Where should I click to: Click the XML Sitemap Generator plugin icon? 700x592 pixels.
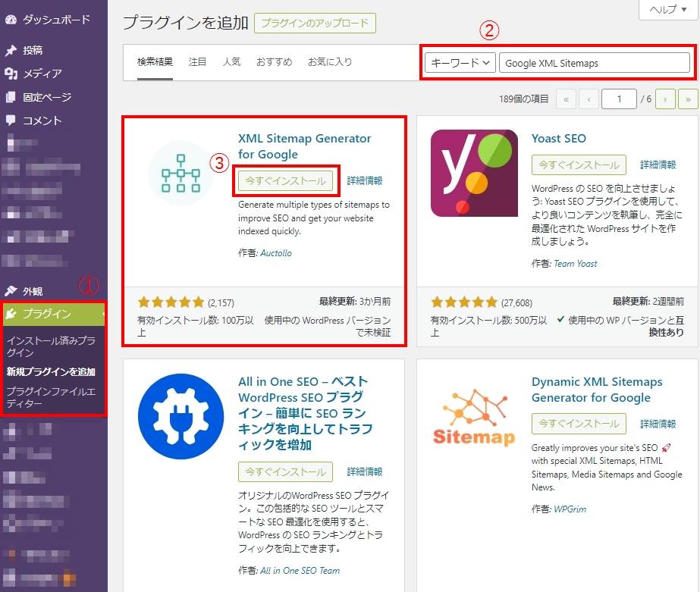coord(180,173)
